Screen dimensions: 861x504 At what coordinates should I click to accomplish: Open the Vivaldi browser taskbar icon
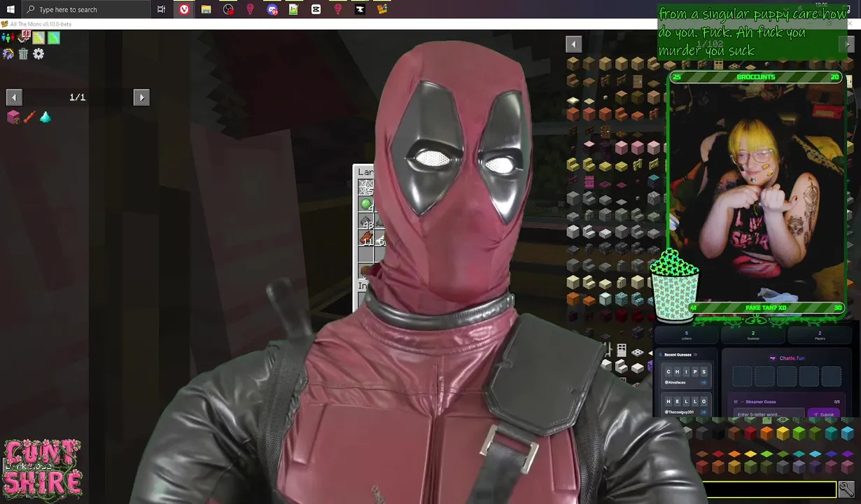184,9
